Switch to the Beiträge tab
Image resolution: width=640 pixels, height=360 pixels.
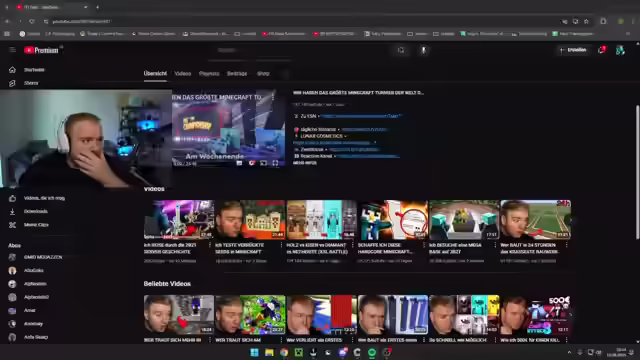point(237,74)
